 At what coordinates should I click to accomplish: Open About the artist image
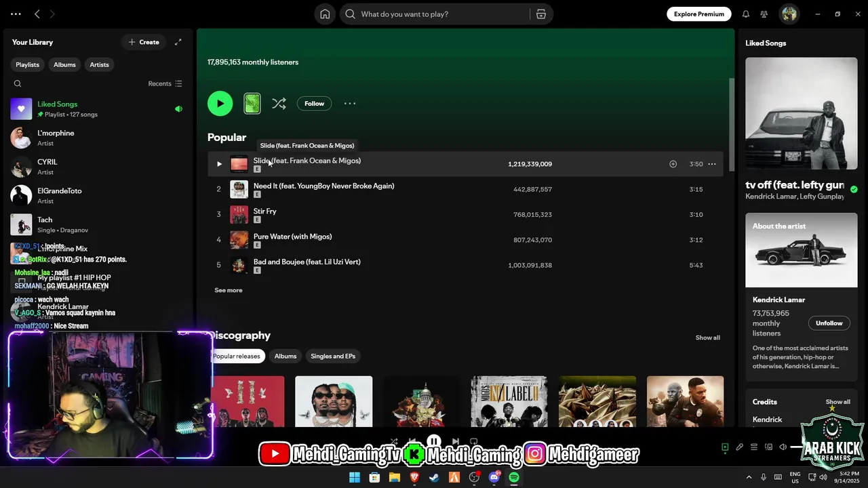click(x=802, y=250)
